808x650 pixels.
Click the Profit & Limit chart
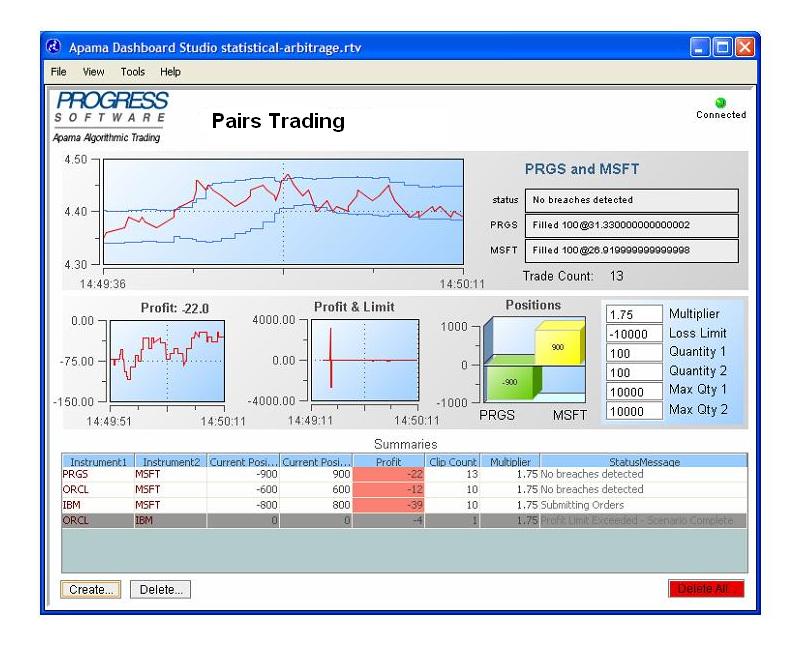(364, 360)
